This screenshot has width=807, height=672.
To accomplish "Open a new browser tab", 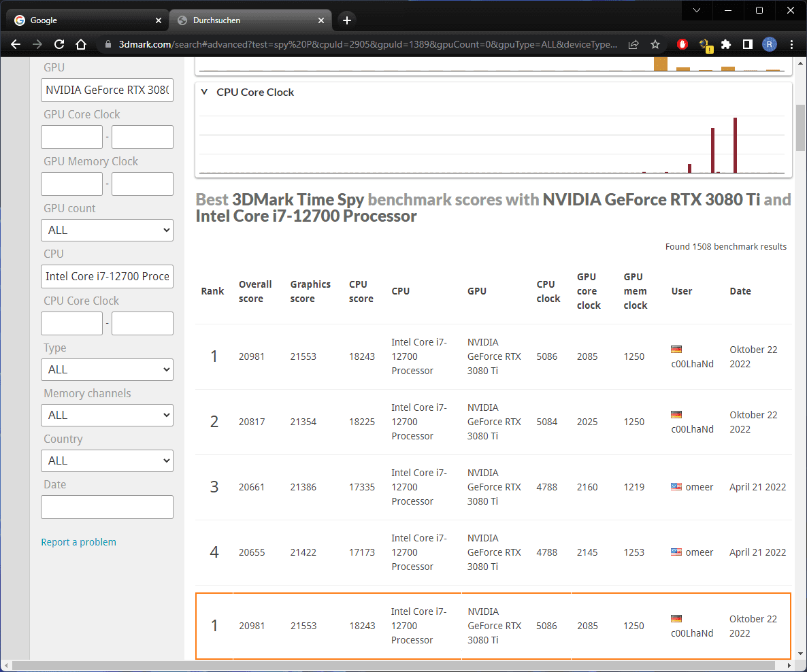I will 347,20.
